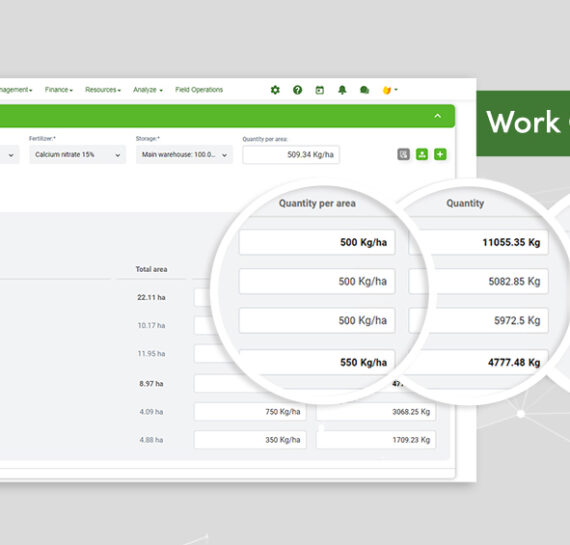Screen dimensions: 570x545
Task: Click the 750 Kg/ha field
Action: point(250,412)
